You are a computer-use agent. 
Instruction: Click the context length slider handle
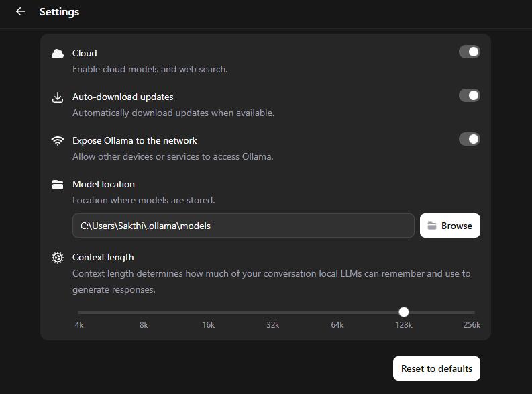point(403,312)
